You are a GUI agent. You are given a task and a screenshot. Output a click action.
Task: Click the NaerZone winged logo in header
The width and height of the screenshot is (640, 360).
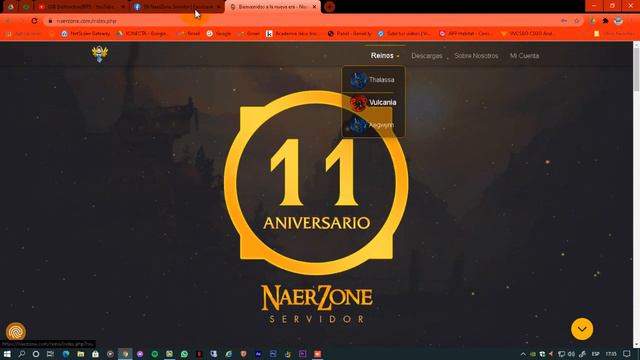tap(100, 54)
